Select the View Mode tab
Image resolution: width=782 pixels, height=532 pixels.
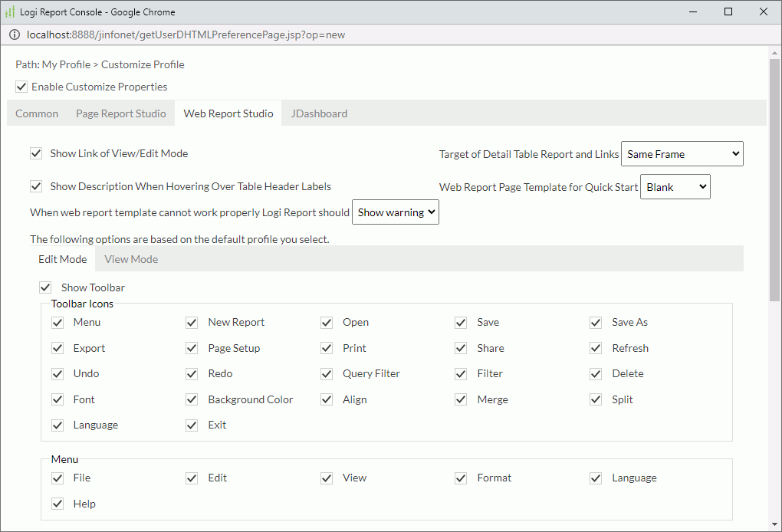point(130,259)
